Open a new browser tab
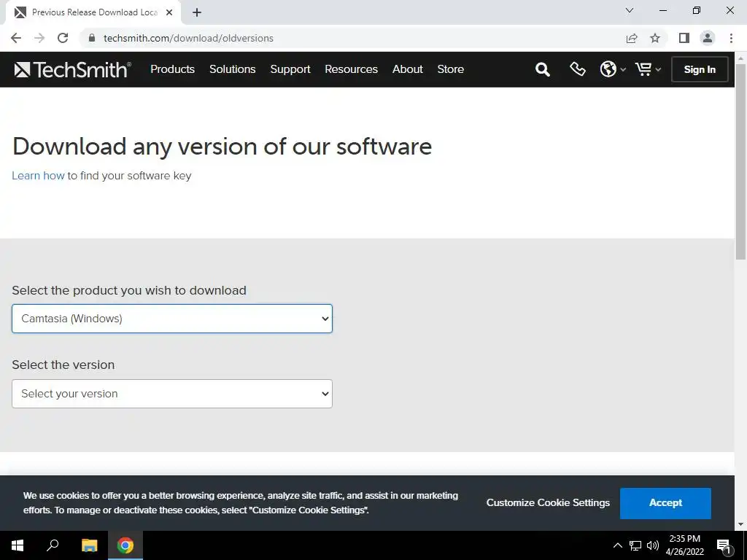This screenshot has width=747, height=560. pyautogui.click(x=197, y=13)
